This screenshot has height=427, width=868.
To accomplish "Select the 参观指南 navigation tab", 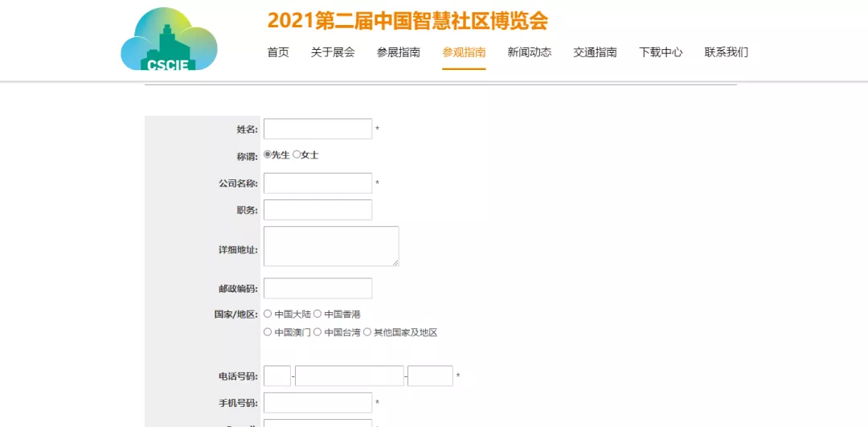I will (x=464, y=52).
